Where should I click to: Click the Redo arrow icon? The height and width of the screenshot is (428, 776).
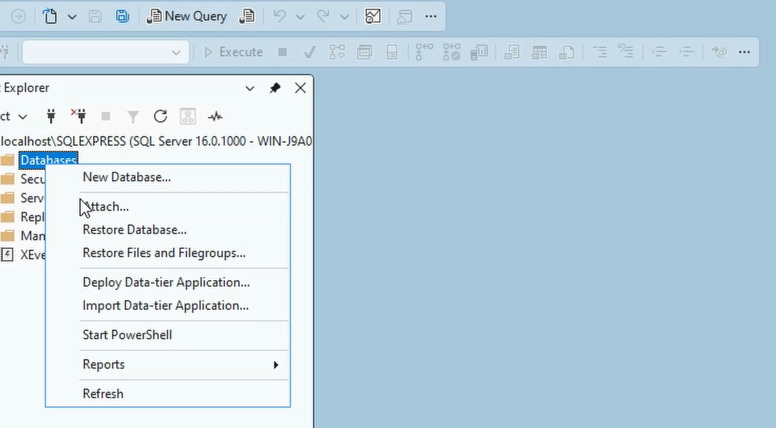pyautogui.click(x=323, y=16)
